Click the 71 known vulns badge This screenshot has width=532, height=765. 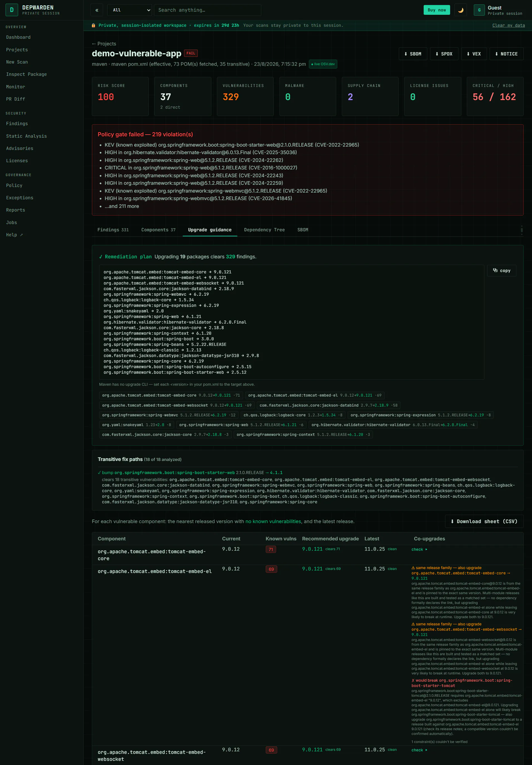[271, 549]
